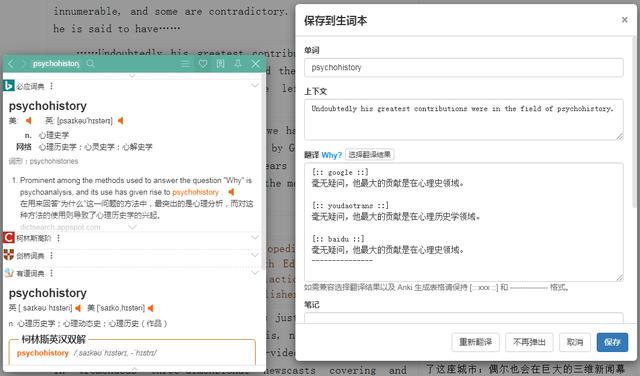640x376 pixels.
Task: Click the 不再弹出 button
Action: tap(529, 342)
